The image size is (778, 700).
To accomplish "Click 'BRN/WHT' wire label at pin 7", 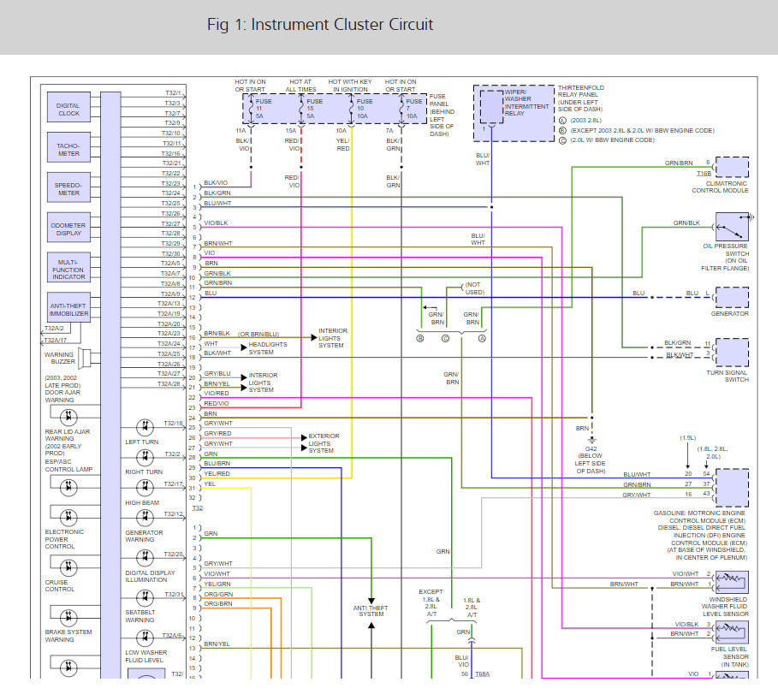I will pyautogui.click(x=217, y=244).
